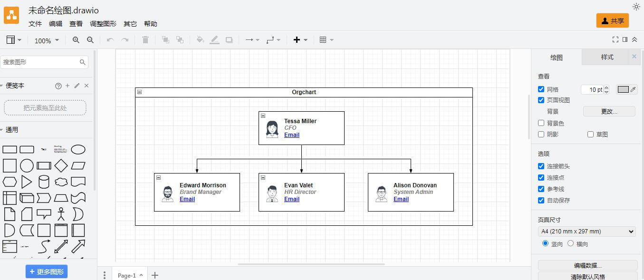Viewport: 644px width, 280px height.
Task: Click the orange 共享 share button
Action: [612, 21]
